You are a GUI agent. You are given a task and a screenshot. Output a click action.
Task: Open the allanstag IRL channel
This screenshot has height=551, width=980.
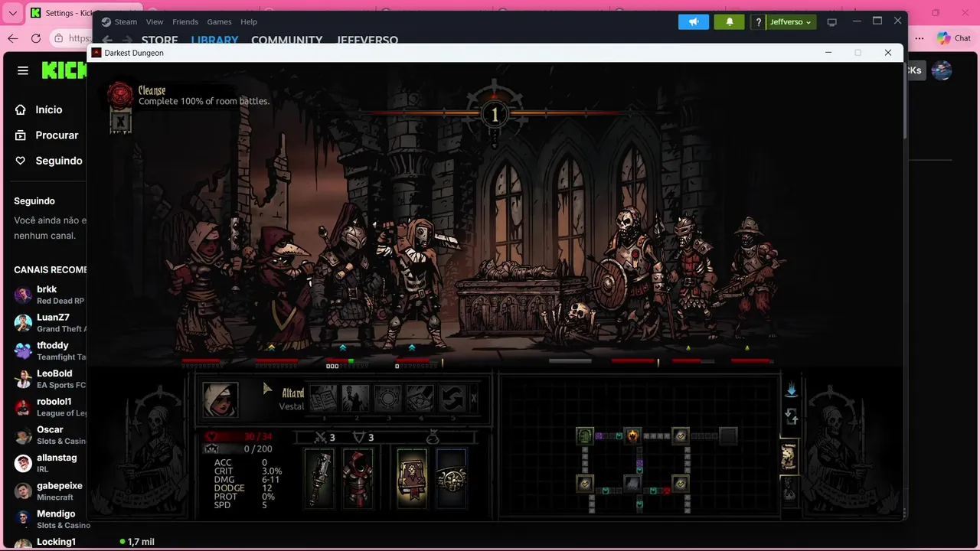(x=47, y=463)
